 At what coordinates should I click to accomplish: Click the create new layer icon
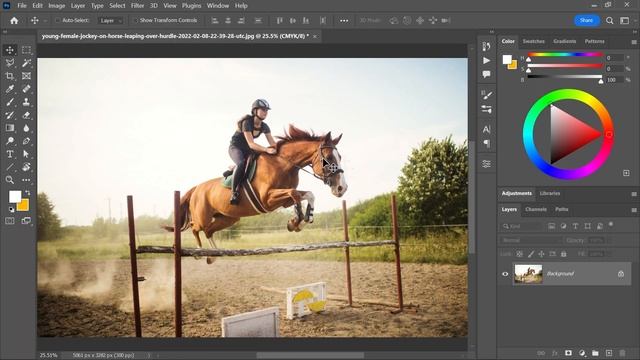point(609,353)
